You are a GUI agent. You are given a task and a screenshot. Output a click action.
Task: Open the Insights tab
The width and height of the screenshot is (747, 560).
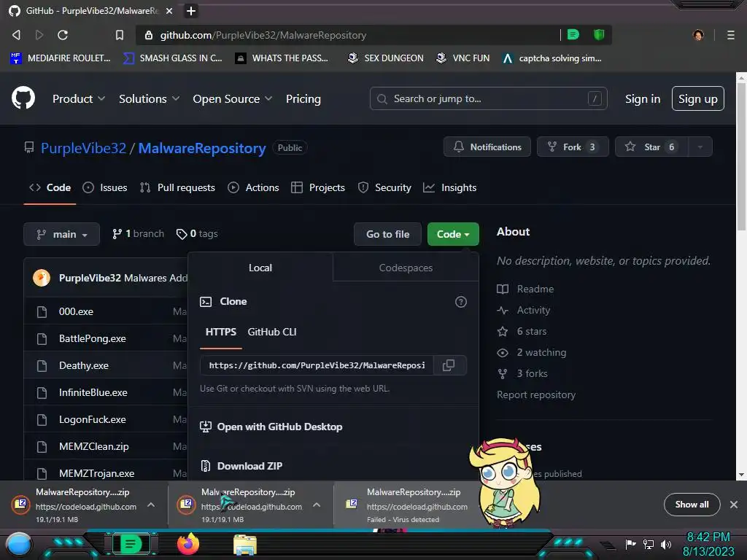449,187
